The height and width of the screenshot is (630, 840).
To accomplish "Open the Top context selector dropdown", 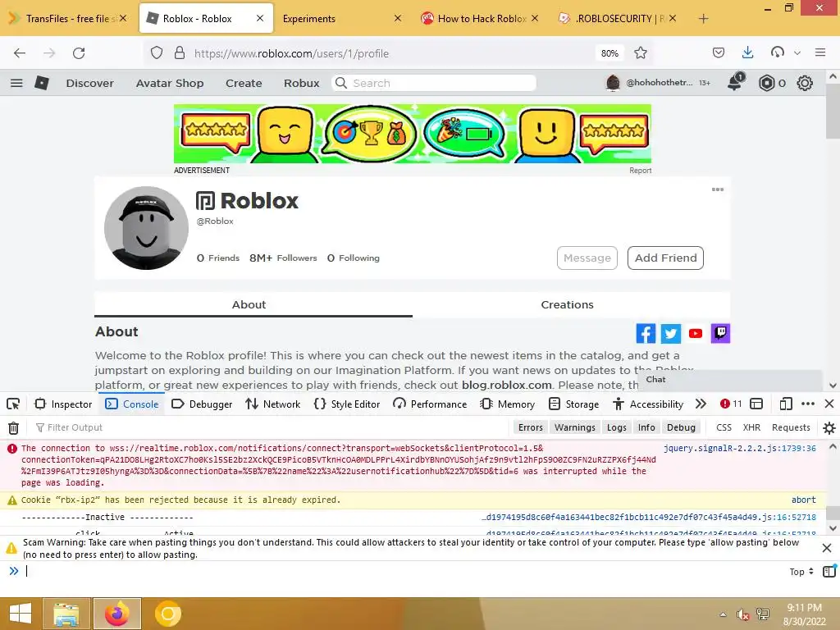I will click(x=801, y=572).
